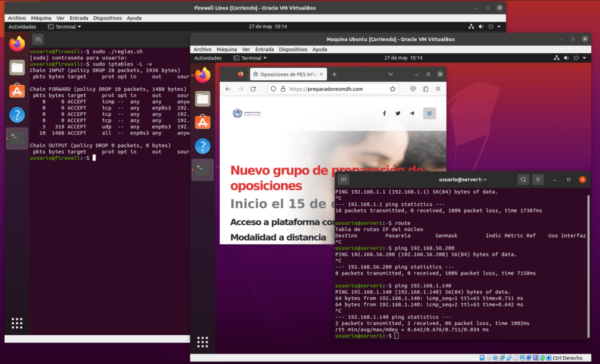
Task: Click network icon in Firewall Linux top bar
Action: (x=471, y=26)
